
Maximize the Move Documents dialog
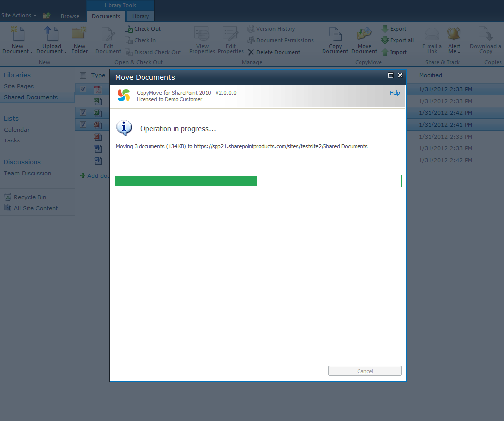[391, 75]
